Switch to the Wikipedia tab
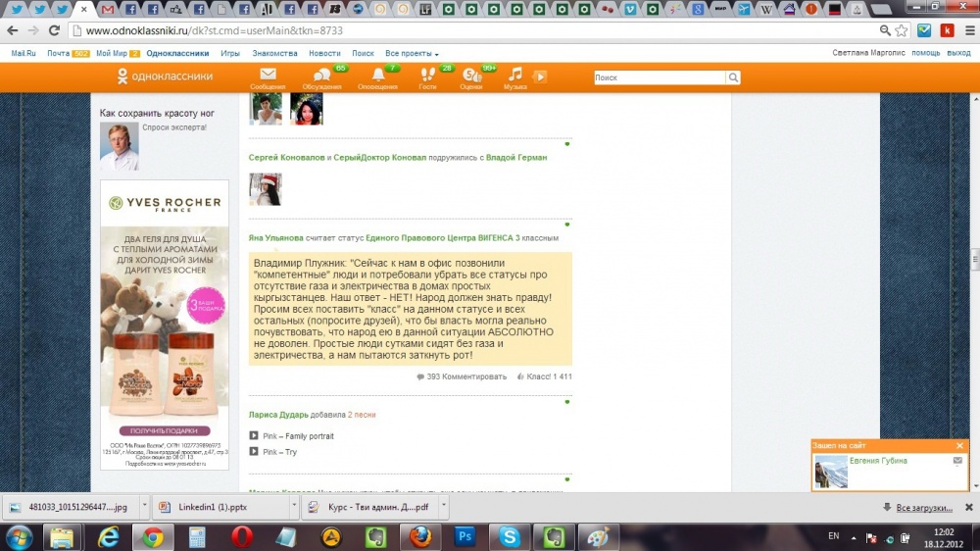Image resolution: width=980 pixels, height=551 pixels. pos(766,9)
